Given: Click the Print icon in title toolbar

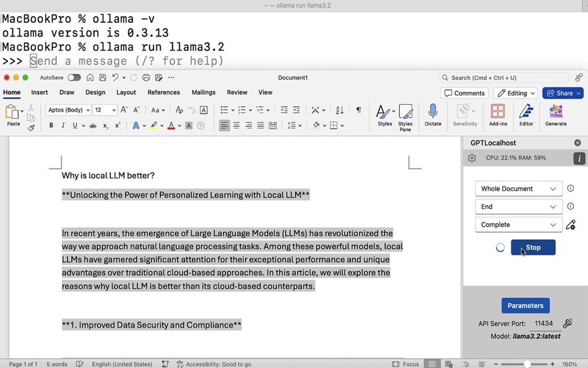Looking at the screenshot, I should click(x=146, y=77).
